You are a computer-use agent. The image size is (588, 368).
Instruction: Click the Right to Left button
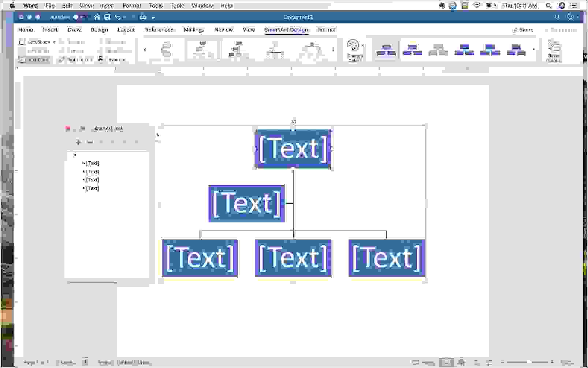(x=76, y=60)
